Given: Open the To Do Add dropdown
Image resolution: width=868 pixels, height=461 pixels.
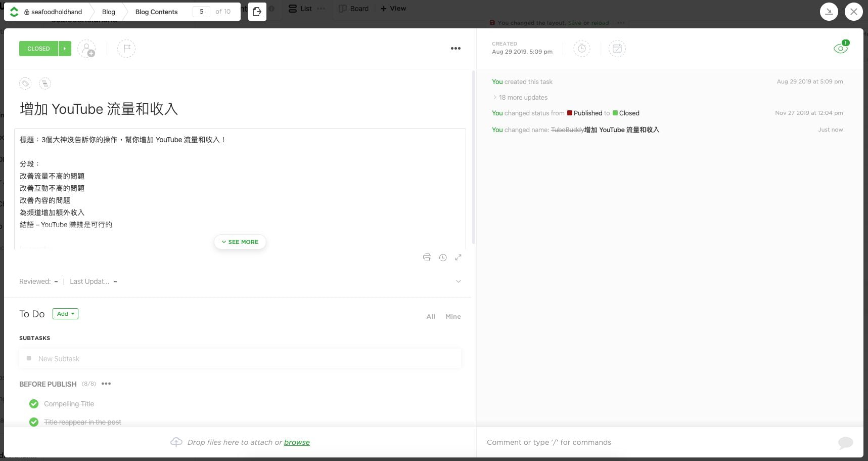Looking at the screenshot, I should [65, 314].
